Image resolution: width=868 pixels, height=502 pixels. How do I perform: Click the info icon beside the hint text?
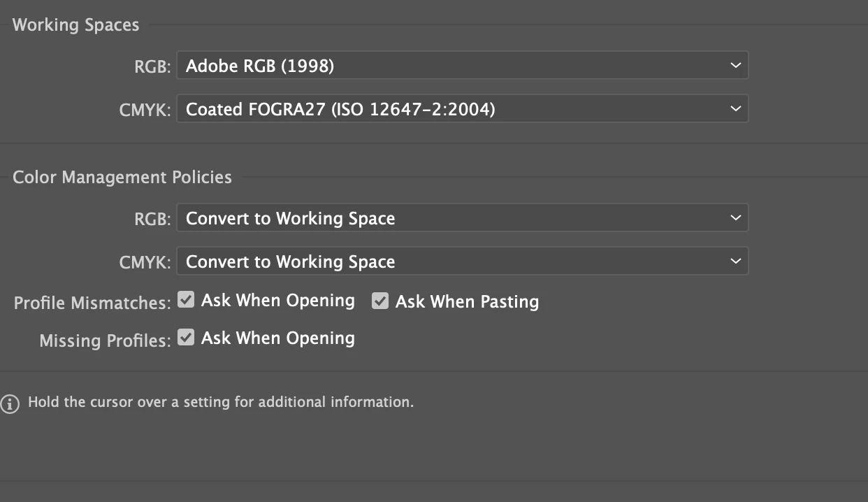(10, 404)
